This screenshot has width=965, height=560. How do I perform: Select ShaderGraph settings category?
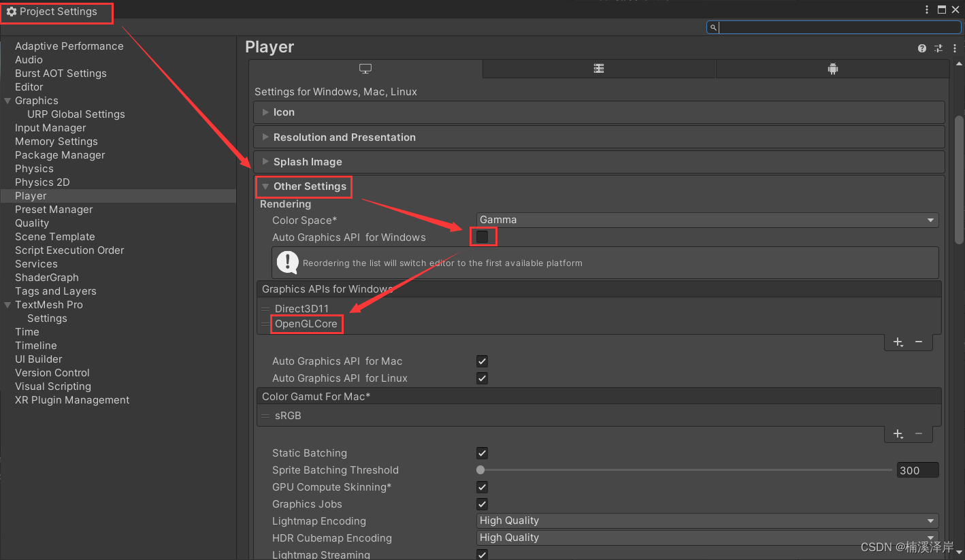coord(47,278)
